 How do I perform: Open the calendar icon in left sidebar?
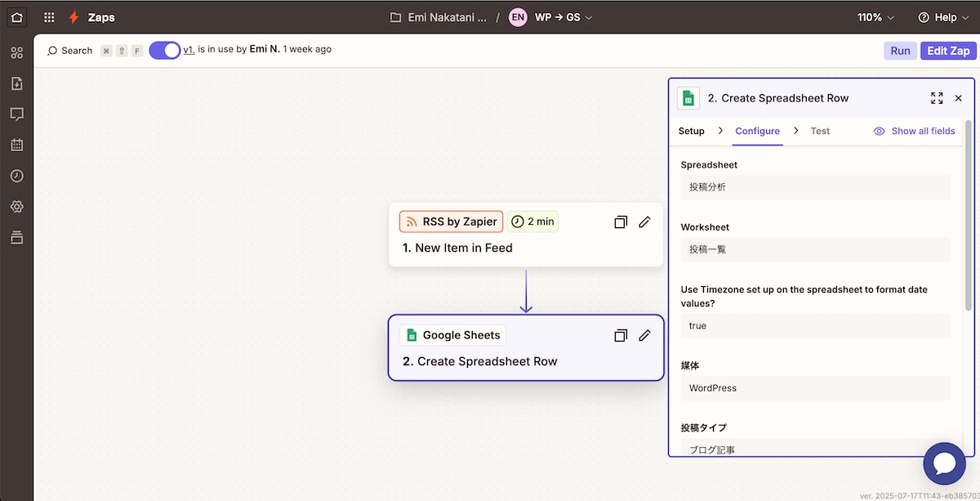tap(16, 145)
